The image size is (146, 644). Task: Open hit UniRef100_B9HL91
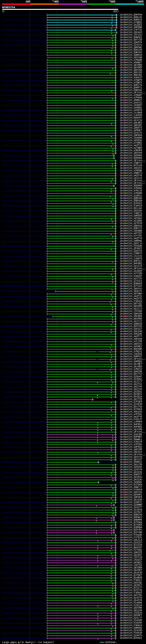[x=131, y=17]
